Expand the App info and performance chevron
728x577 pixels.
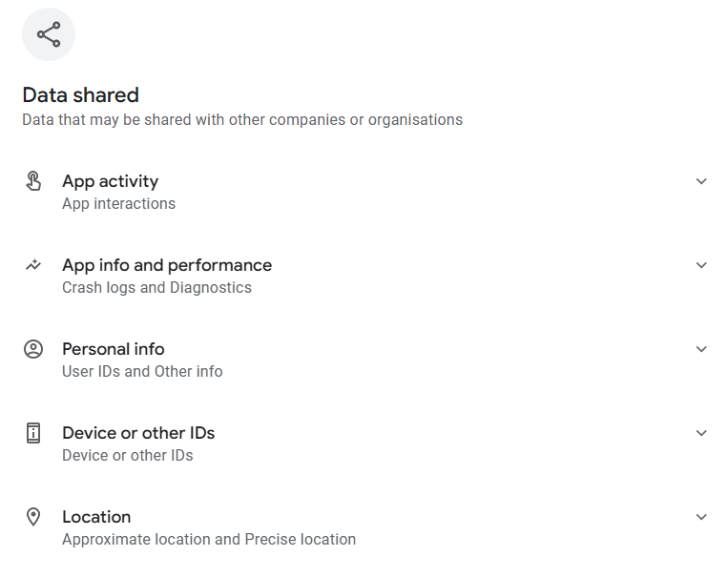tap(701, 265)
